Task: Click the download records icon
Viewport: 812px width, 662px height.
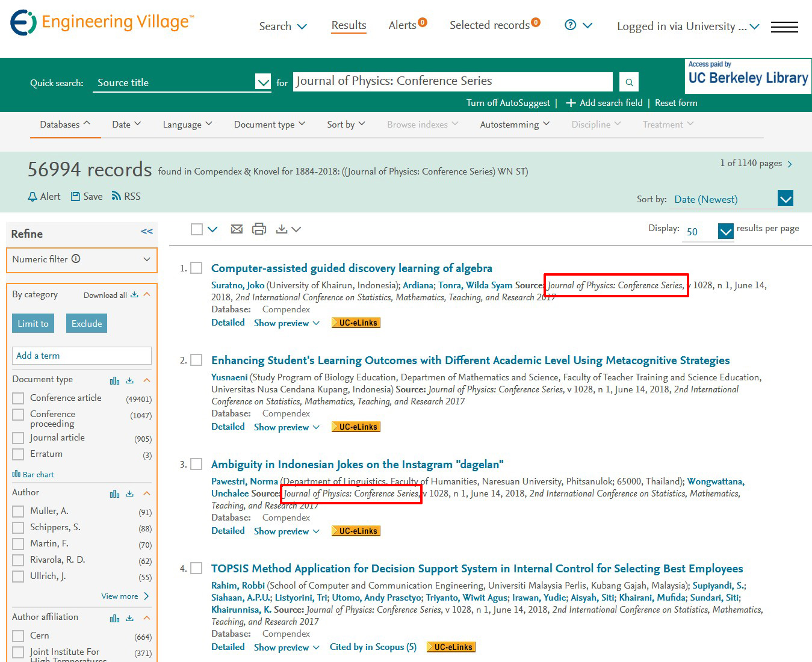Action: (x=281, y=229)
